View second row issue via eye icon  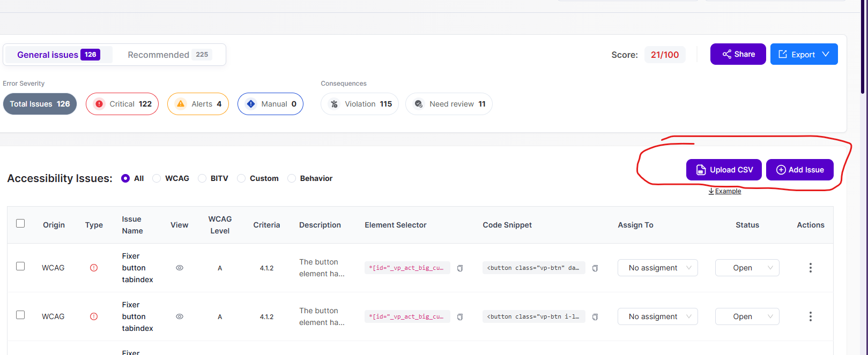pos(180,316)
